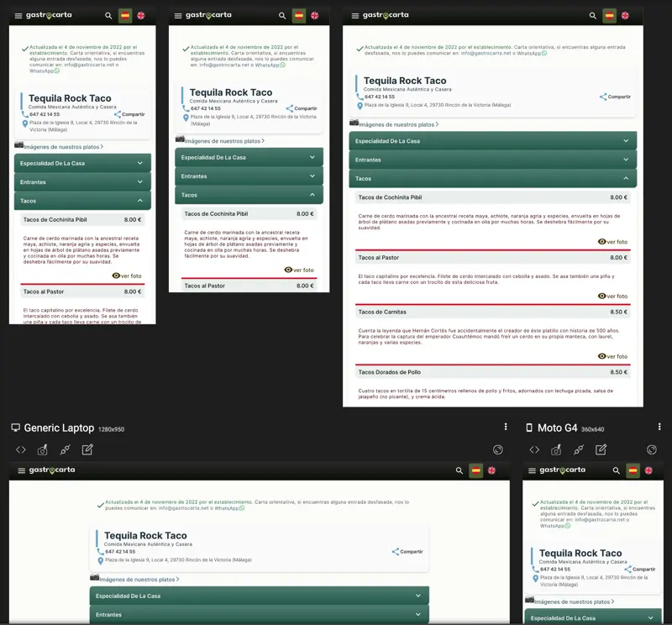This screenshot has width=672, height=625.
Task: Expand Especialidad De La Casa in narrowest preview
Action: (x=82, y=163)
